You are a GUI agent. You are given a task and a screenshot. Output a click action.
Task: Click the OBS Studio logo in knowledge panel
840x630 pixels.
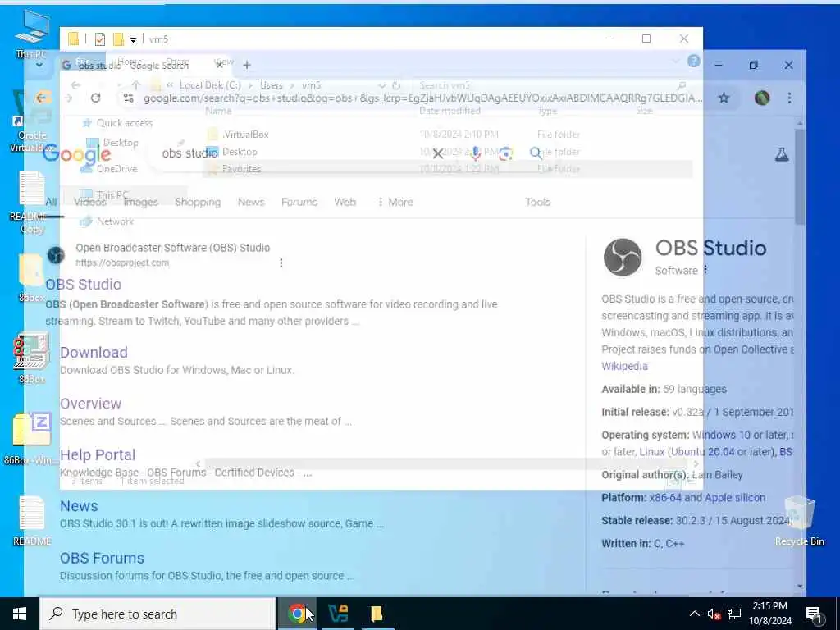point(623,258)
